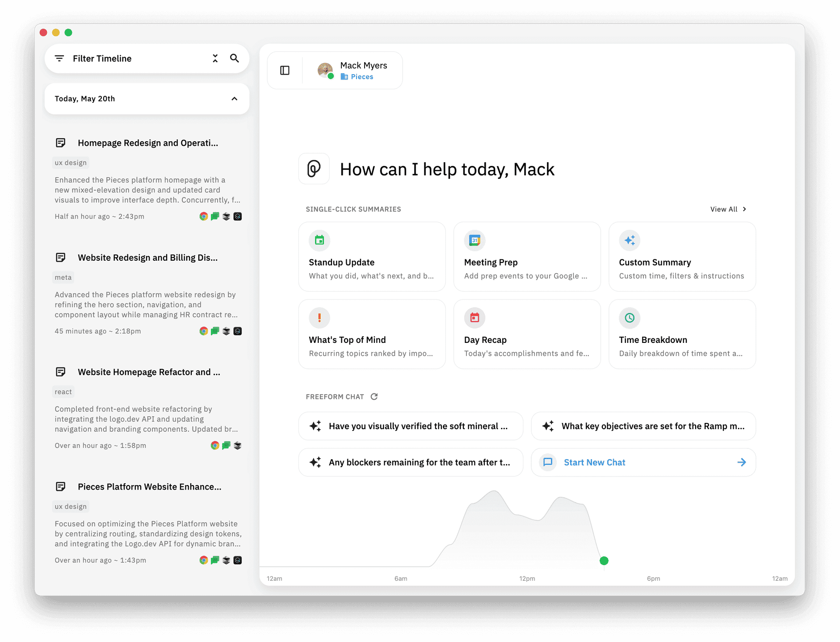Viewport: 840px width, 642px height.
Task: Select the blockers remaining chat suggestion
Action: coord(411,462)
